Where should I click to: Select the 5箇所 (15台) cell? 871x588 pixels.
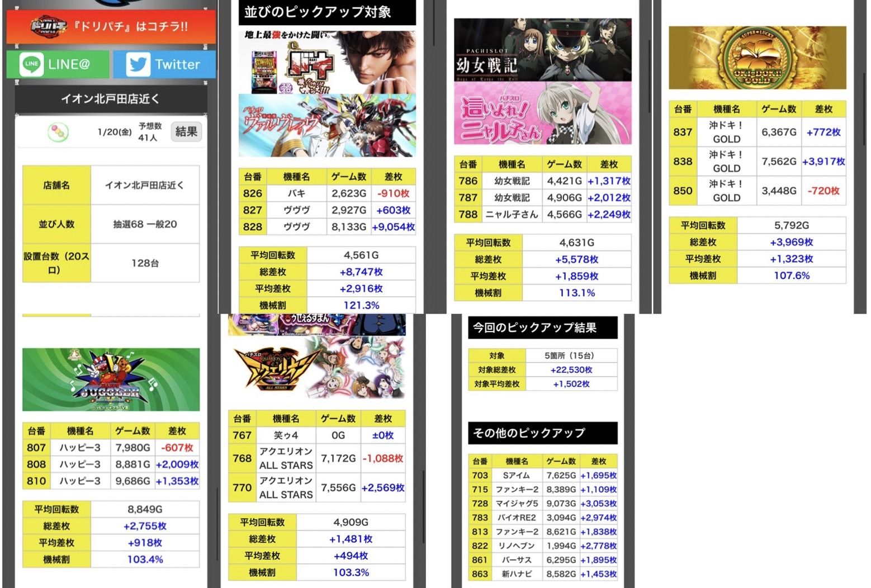click(571, 356)
